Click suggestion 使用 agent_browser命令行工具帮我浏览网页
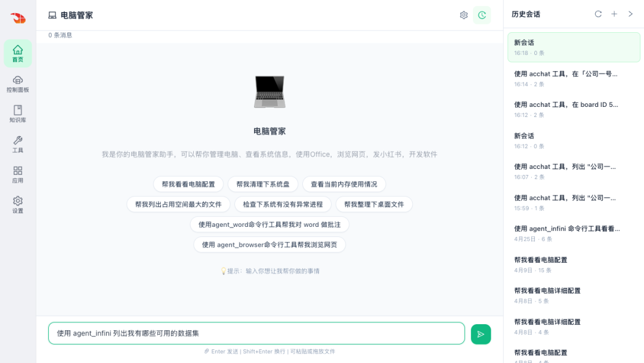The height and width of the screenshot is (363, 644). coord(270,245)
